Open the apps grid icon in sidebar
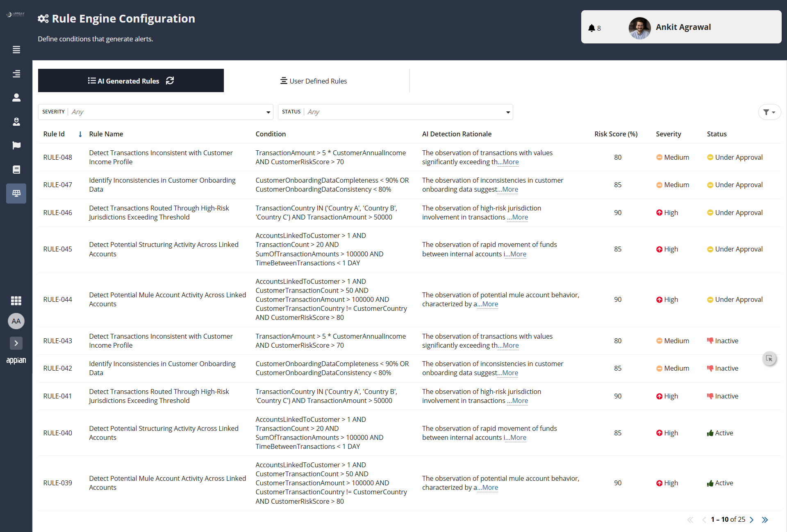This screenshot has width=787, height=532. [16, 301]
